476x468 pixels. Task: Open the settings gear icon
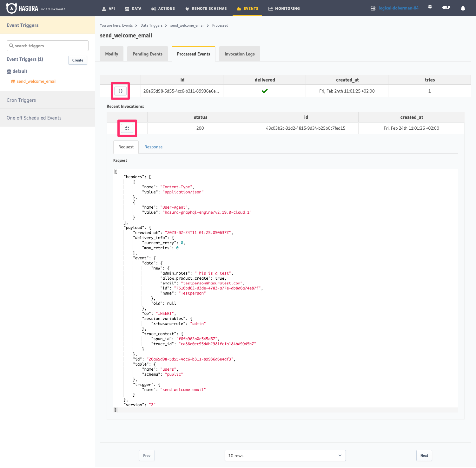pyautogui.click(x=430, y=7)
